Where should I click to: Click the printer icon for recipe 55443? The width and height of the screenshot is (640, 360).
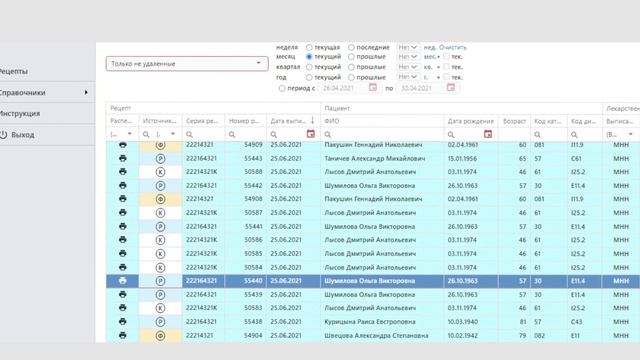pos(122,158)
